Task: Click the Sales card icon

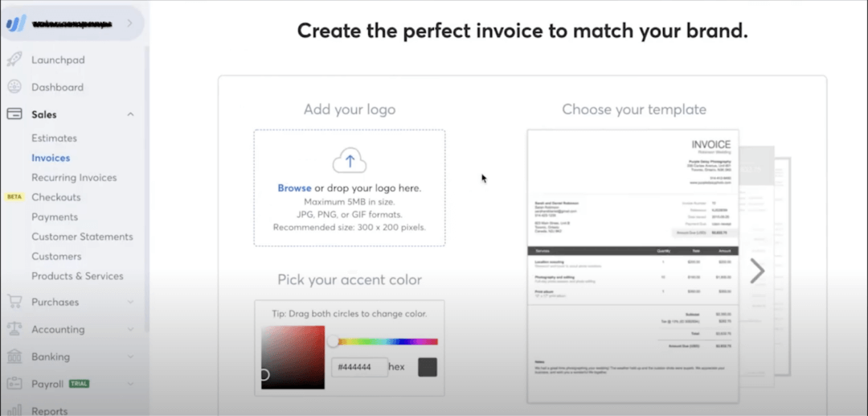Action: coord(14,114)
